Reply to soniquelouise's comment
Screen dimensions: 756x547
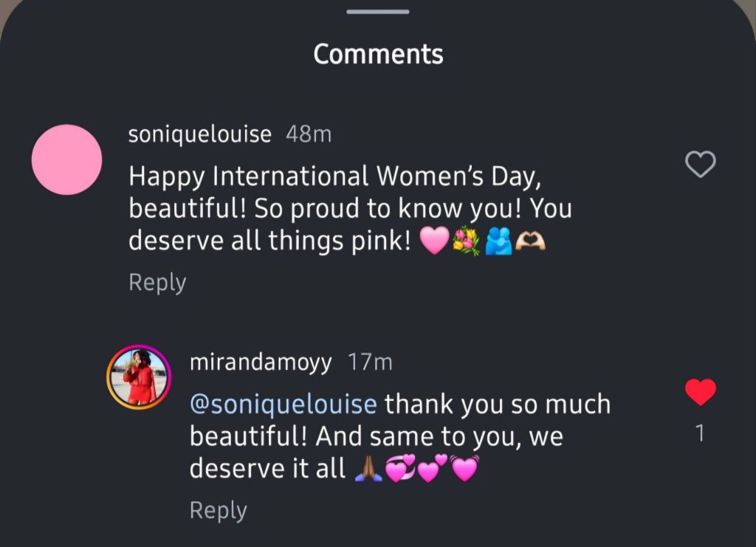coord(157,283)
